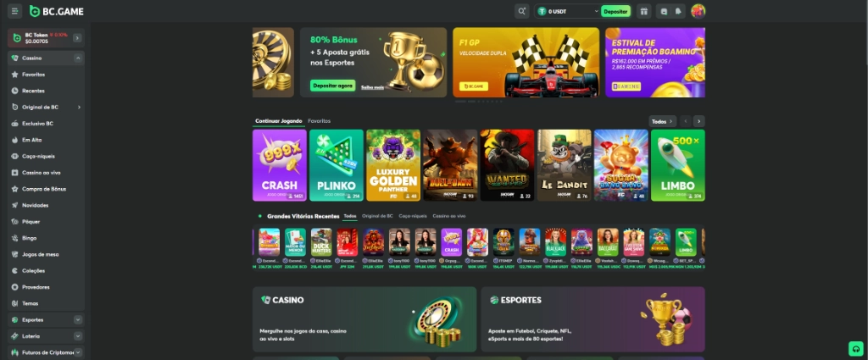The height and width of the screenshot is (360, 868).
Task: Select the Caça-níqueis recent wins tab
Action: [x=413, y=216]
